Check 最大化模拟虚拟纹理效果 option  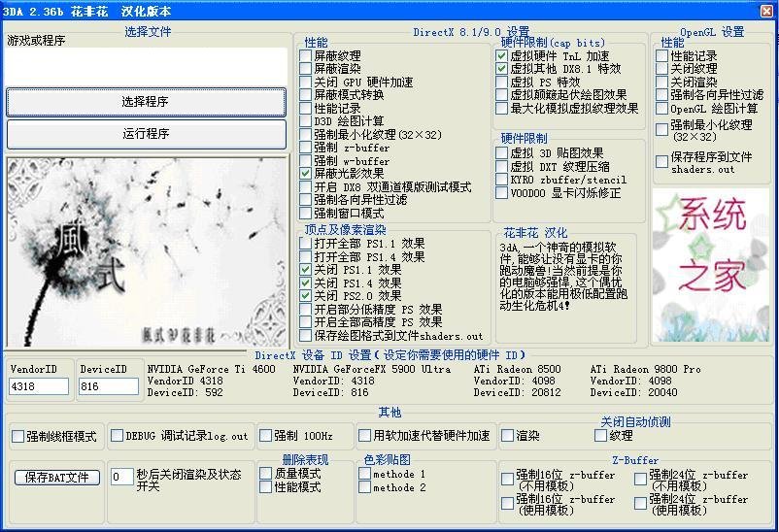(x=502, y=108)
